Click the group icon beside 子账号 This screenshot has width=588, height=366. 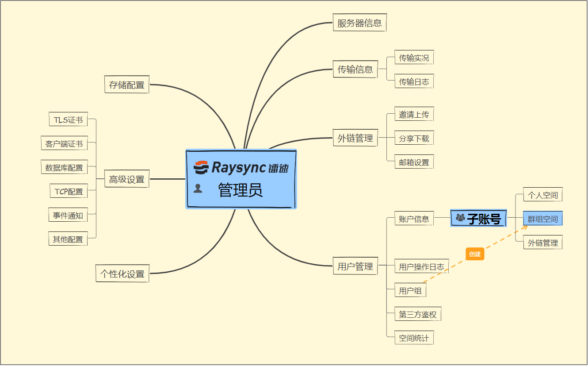[460, 218]
